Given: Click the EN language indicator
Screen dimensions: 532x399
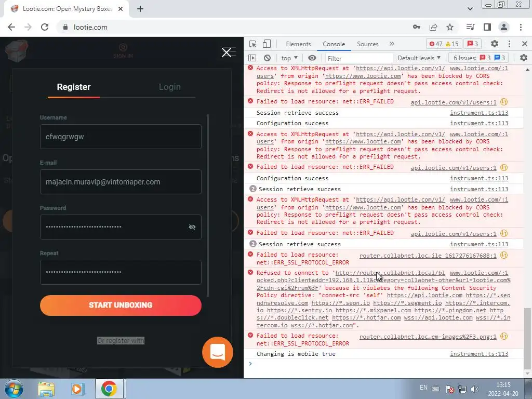Looking at the screenshot, I should [423, 388].
